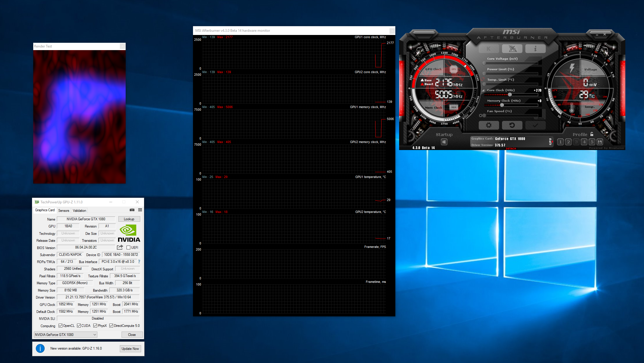Screen dimensions: 644x363
Task: Click the BIOS export share icon in GPU-Z
Action: (x=120, y=247)
